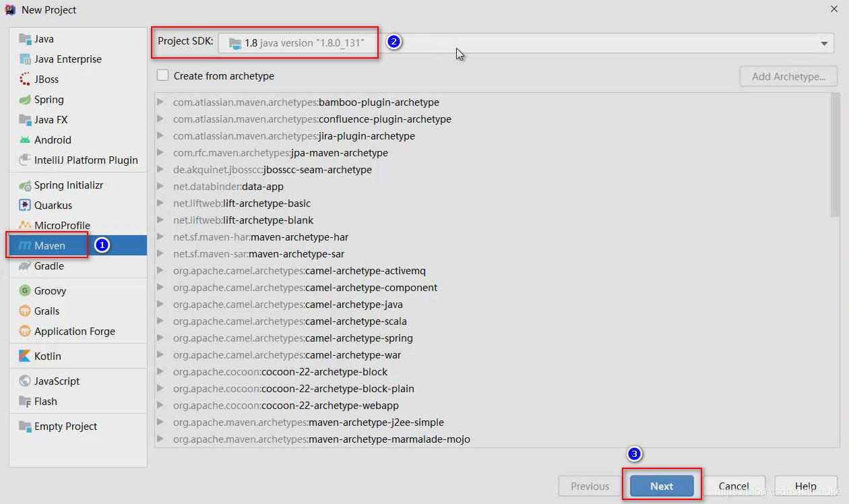This screenshot has height=504, width=849.
Task: Click the JavaScript globe icon
Action: tap(25, 381)
